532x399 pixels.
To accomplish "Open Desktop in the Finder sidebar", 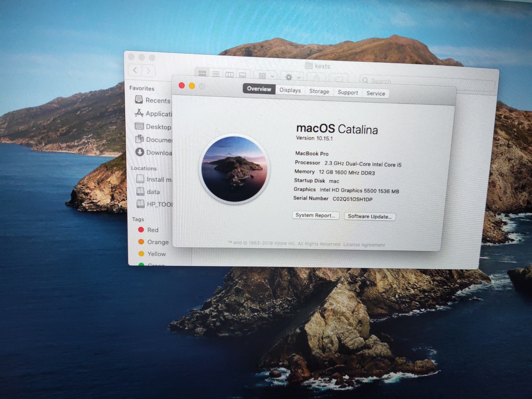I will (153, 126).
